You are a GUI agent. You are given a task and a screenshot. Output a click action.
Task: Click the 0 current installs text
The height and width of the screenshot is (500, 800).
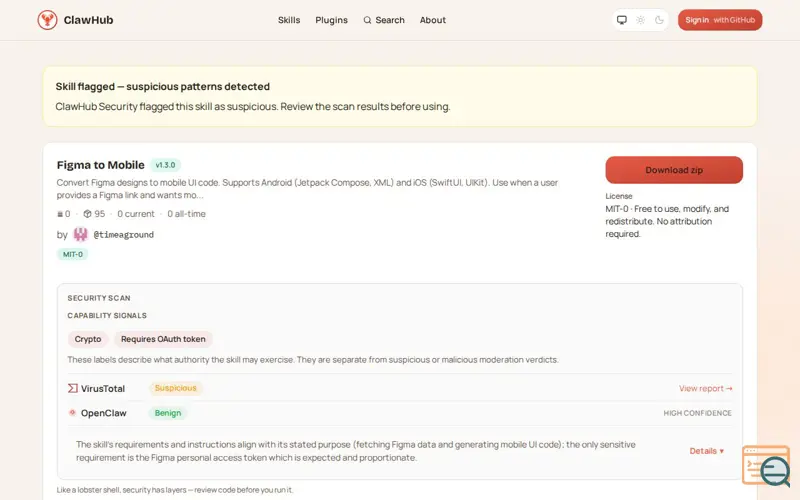point(136,214)
